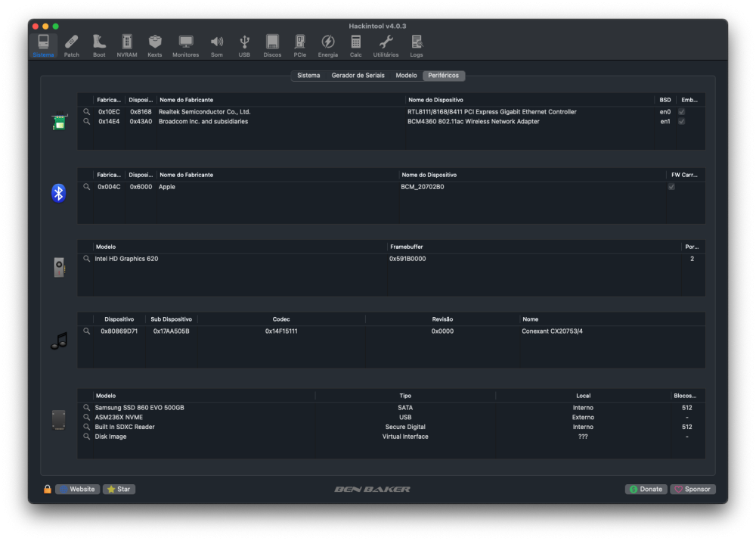The height and width of the screenshot is (541, 756).
Task: Switch to the Sistema tab
Action: (x=308, y=76)
